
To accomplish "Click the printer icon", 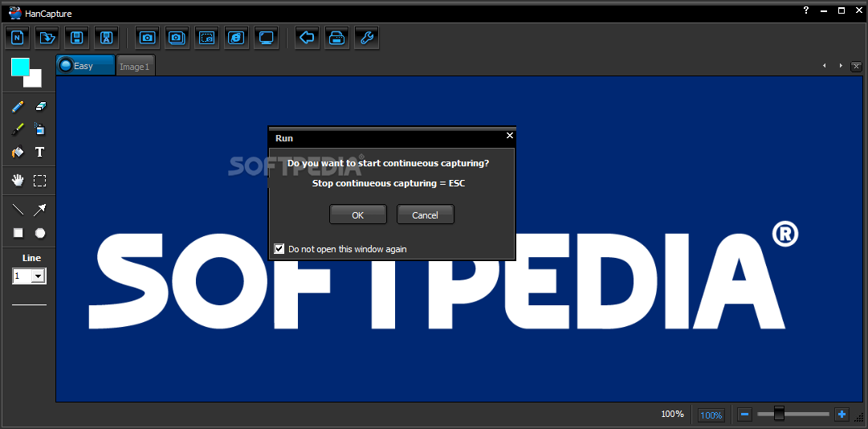I will pos(336,38).
